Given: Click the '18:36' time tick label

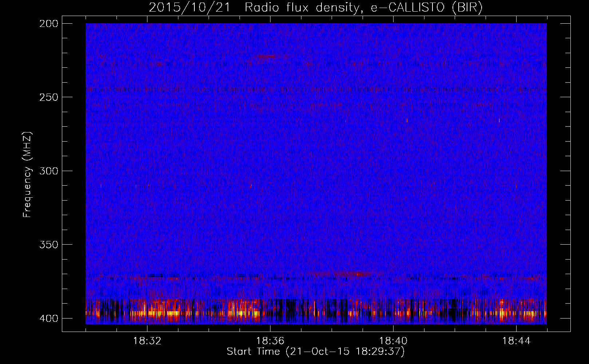Looking at the screenshot, I should coord(270,341).
